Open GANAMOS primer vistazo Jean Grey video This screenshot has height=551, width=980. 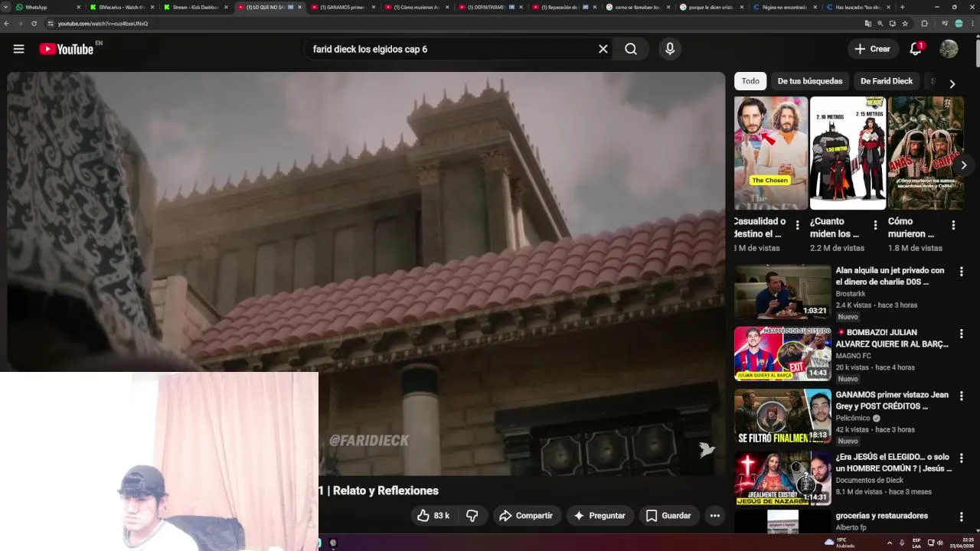pyautogui.click(x=892, y=400)
